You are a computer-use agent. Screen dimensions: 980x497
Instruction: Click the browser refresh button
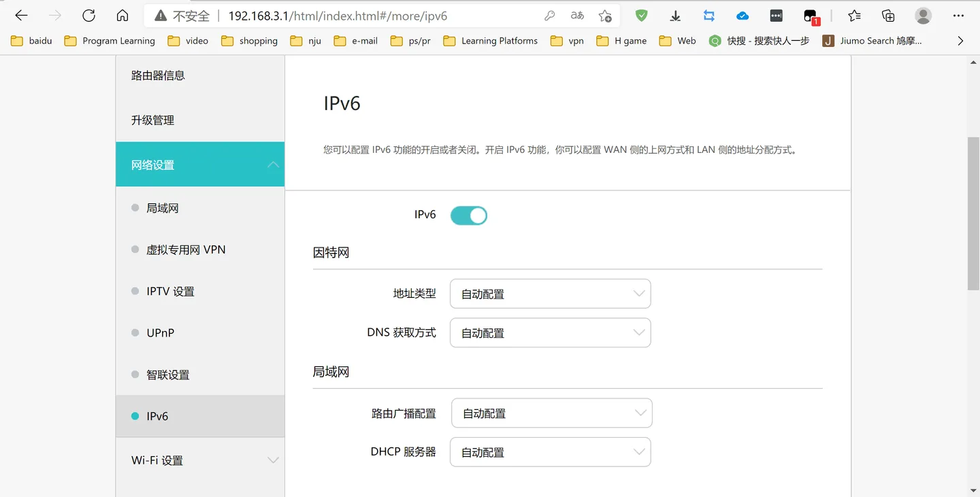[x=88, y=16]
